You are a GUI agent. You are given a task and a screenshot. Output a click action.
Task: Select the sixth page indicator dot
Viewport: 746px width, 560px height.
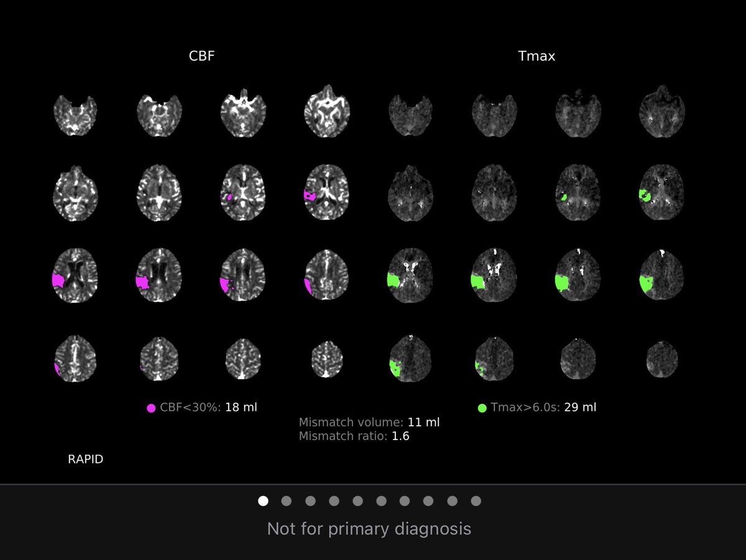point(381,501)
